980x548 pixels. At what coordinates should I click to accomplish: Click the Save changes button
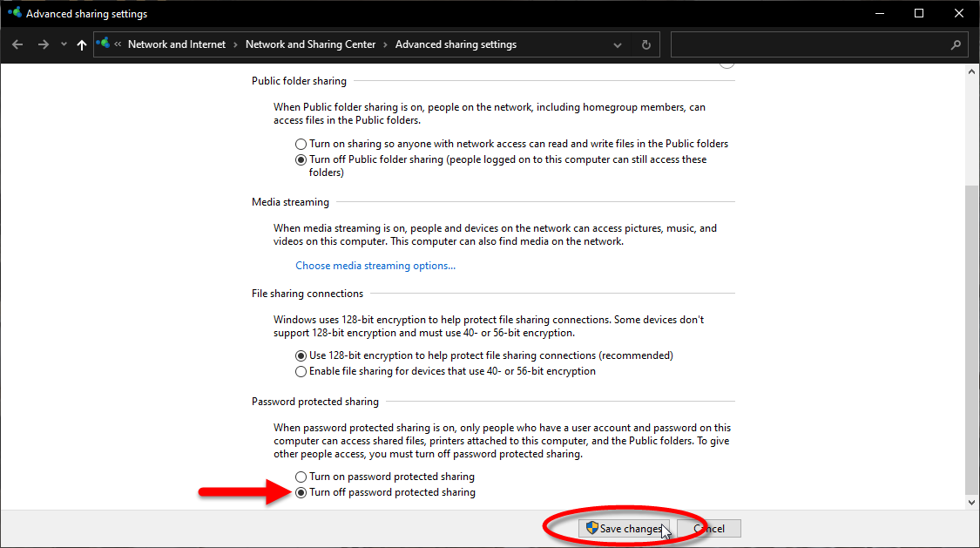click(624, 529)
